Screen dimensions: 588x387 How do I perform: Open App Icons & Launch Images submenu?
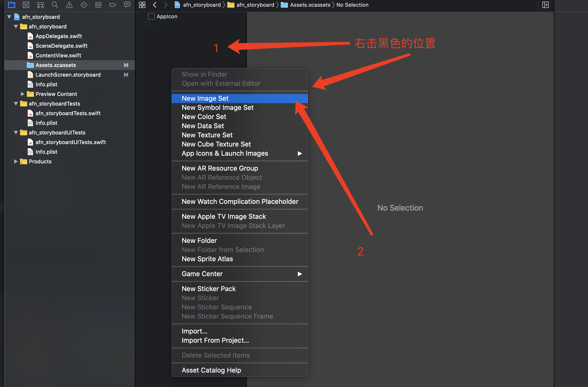(x=240, y=153)
